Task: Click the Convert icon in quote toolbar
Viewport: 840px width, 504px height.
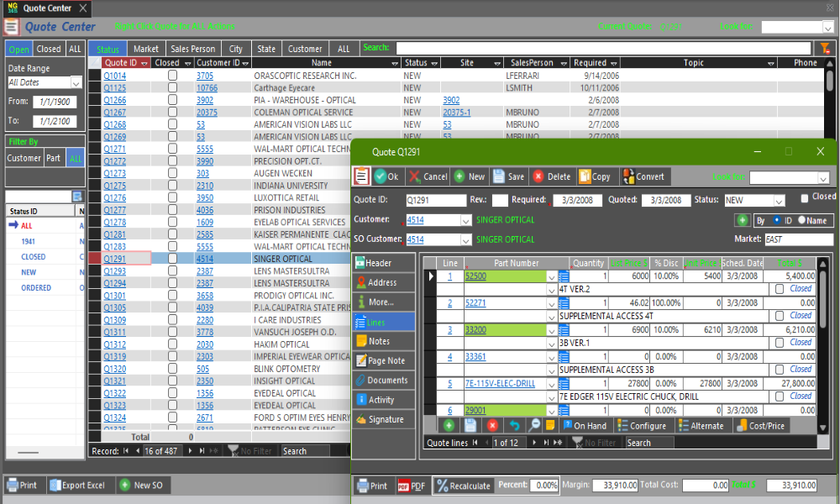Action: [x=627, y=176]
